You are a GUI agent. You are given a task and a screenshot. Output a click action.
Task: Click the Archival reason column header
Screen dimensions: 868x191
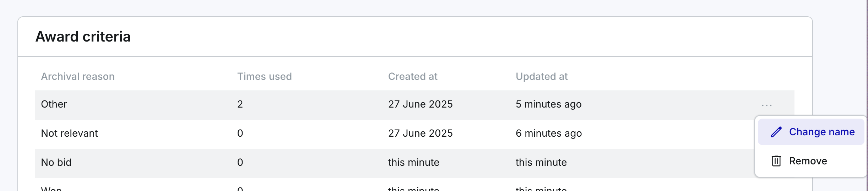78,76
